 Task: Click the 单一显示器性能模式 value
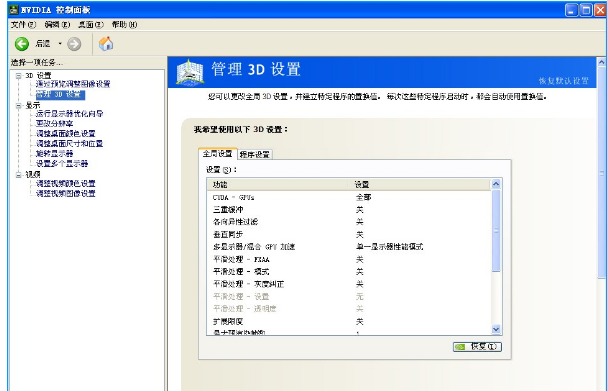tap(389, 247)
